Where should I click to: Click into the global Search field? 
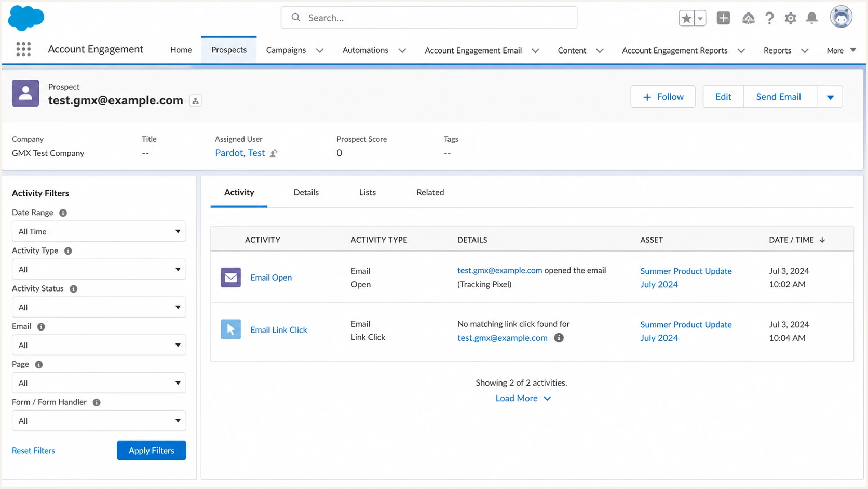(429, 18)
